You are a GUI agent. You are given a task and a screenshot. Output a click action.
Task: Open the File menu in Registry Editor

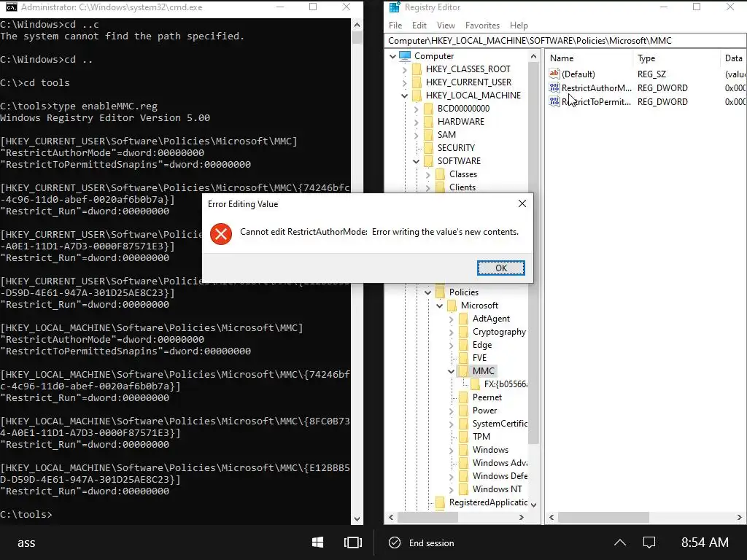click(395, 26)
